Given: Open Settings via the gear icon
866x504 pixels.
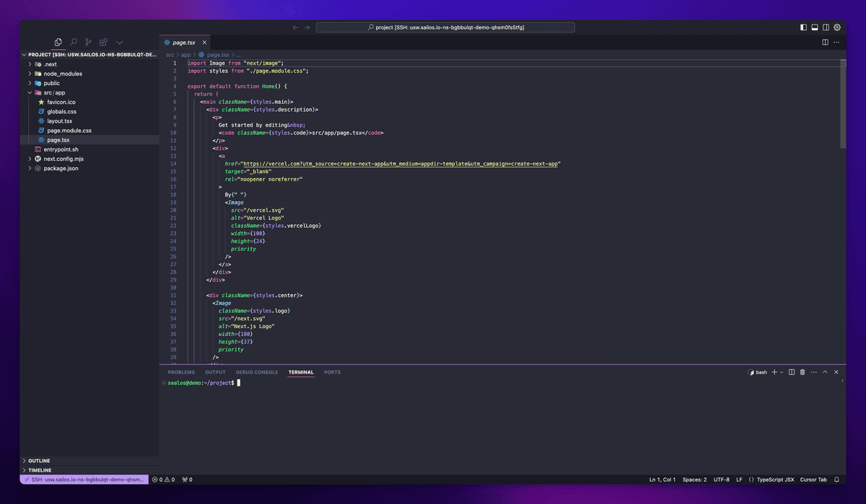Looking at the screenshot, I should point(836,27).
